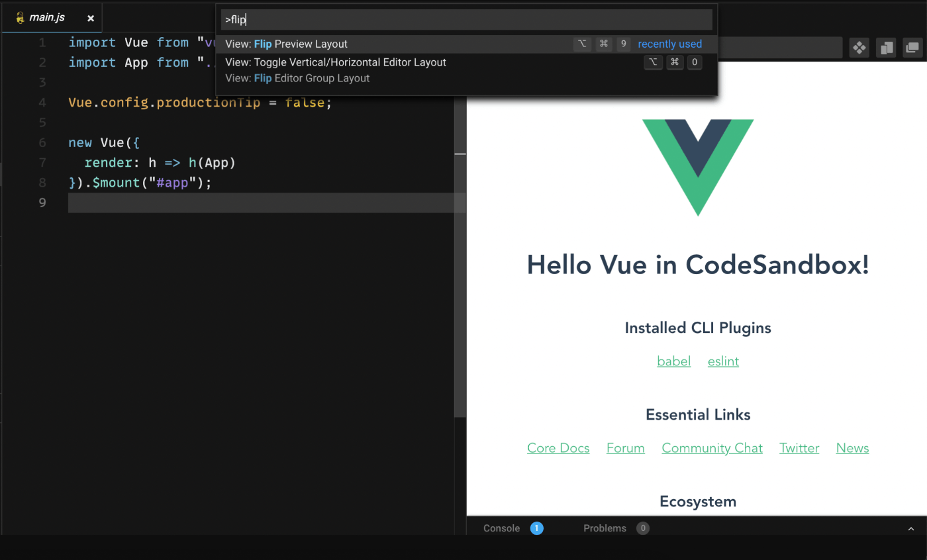Open the eslint plugin link
Image resolution: width=927 pixels, height=560 pixels.
click(723, 361)
